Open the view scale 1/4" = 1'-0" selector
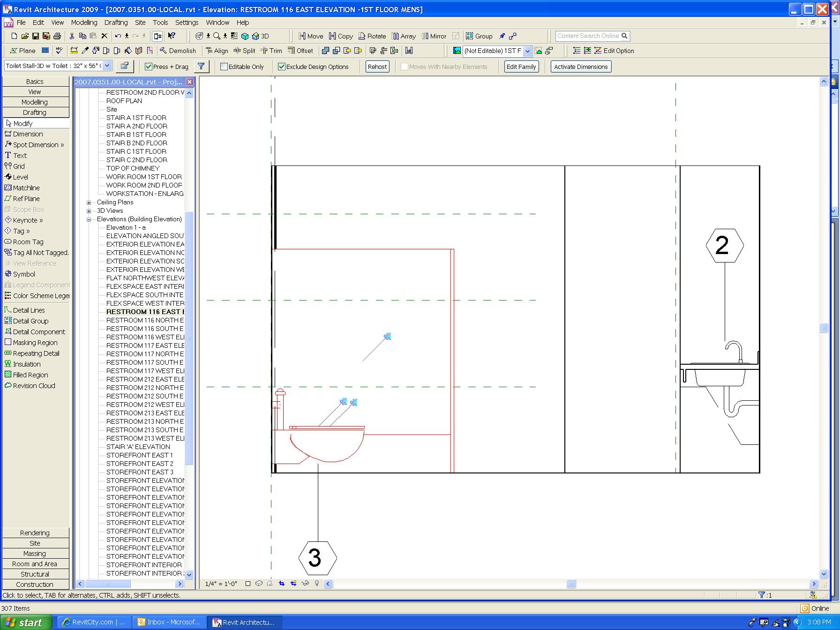 [x=221, y=584]
